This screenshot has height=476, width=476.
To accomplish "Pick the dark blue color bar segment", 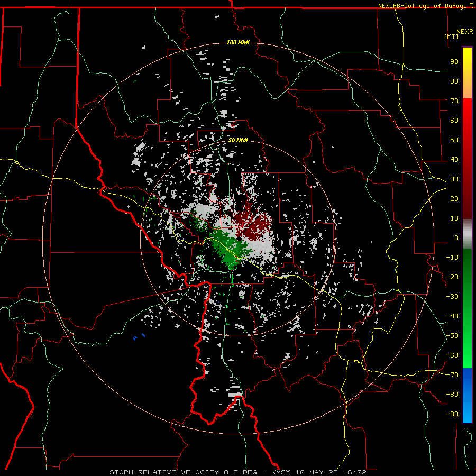I will pyautogui.click(x=467, y=378).
